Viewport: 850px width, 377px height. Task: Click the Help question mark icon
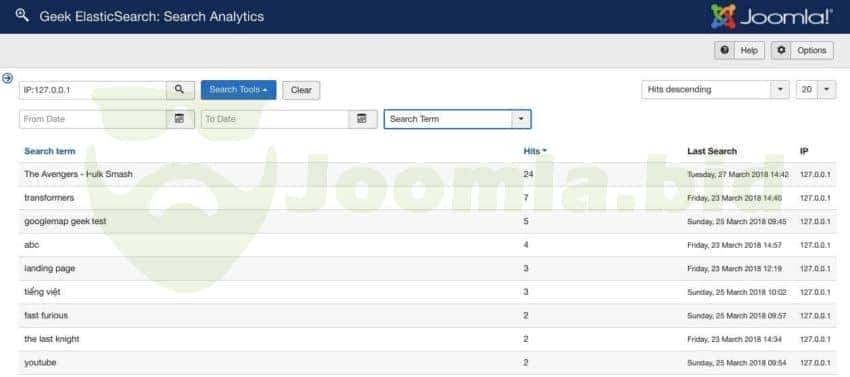tap(725, 50)
